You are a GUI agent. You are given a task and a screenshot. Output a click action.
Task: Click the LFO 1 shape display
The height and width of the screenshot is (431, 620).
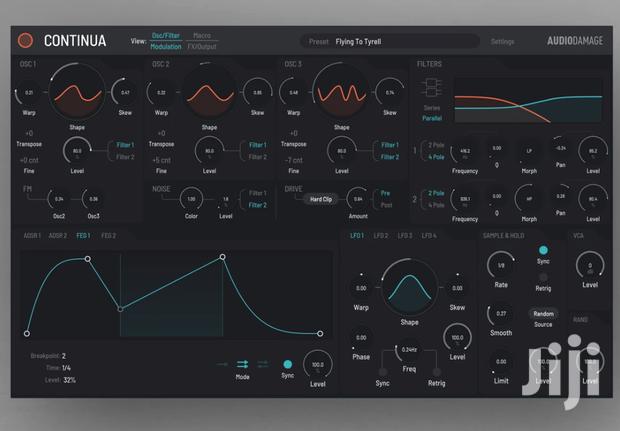click(410, 287)
